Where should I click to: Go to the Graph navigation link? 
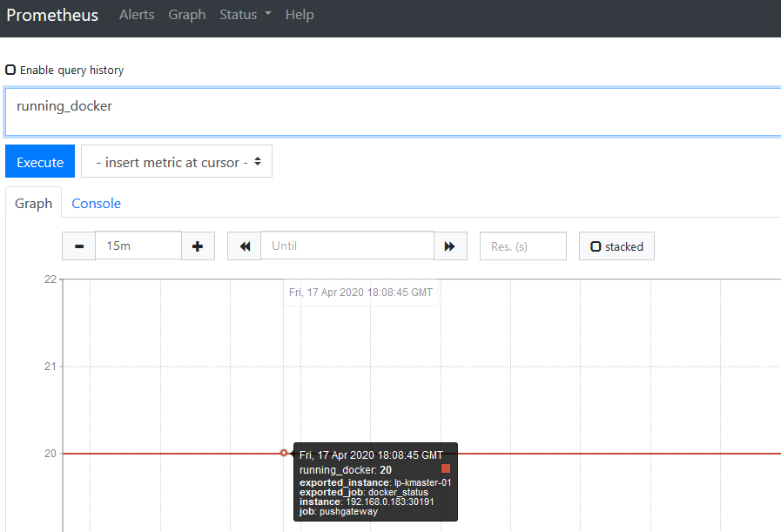187,15
